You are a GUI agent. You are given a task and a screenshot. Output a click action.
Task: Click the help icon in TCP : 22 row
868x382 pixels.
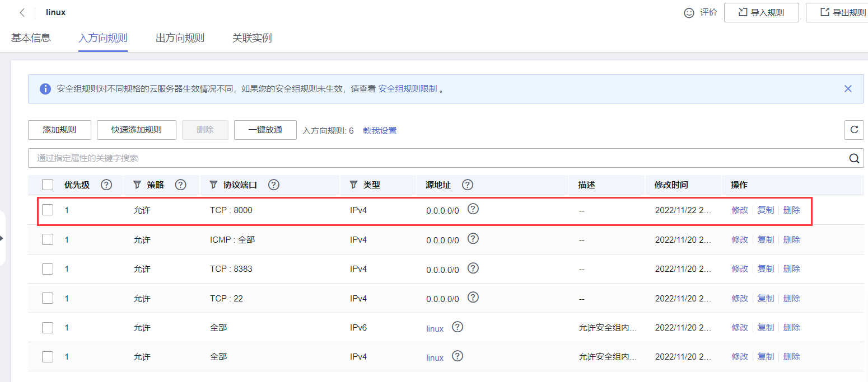pyautogui.click(x=473, y=297)
